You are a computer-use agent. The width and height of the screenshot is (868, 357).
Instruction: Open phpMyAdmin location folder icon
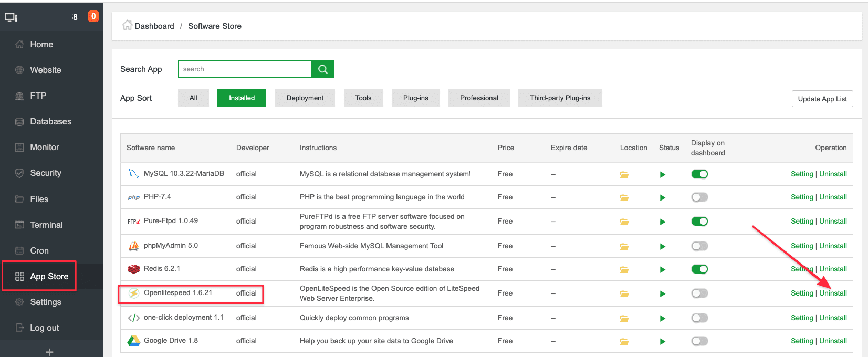(624, 247)
